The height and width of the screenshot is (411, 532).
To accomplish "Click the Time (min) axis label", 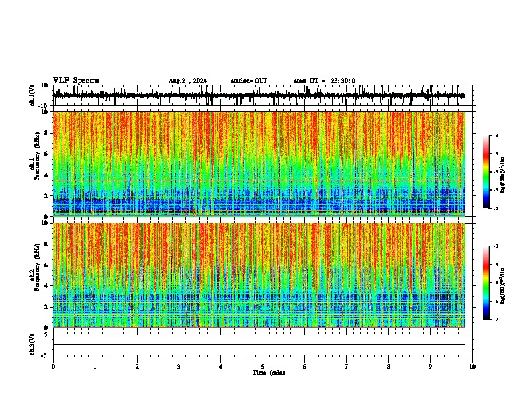I will coord(269,373).
